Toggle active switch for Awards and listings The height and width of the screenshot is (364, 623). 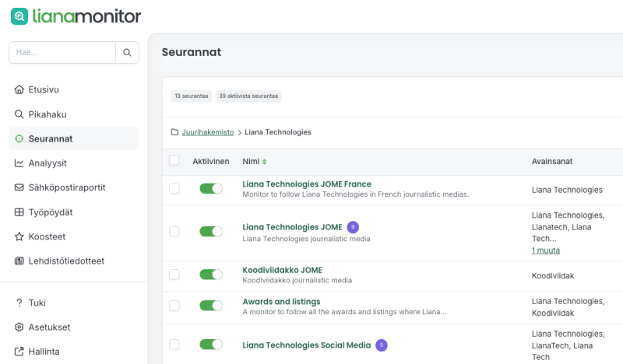click(x=211, y=306)
